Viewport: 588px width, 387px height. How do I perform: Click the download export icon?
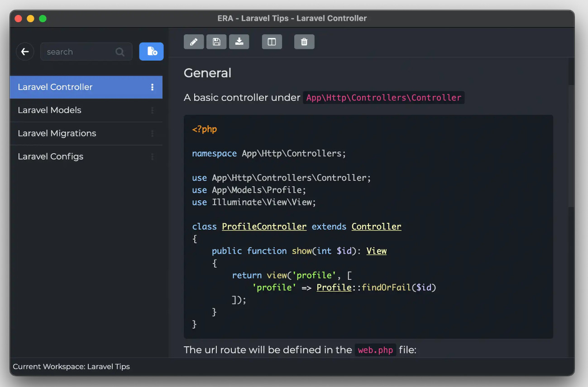click(x=239, y=42)
